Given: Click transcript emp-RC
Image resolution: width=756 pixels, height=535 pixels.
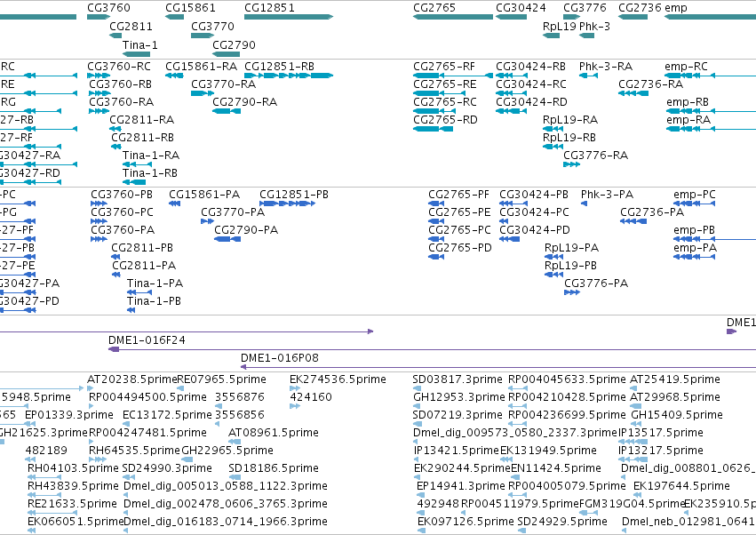Looking at the screenshot, I should click(x=686, y=66).
